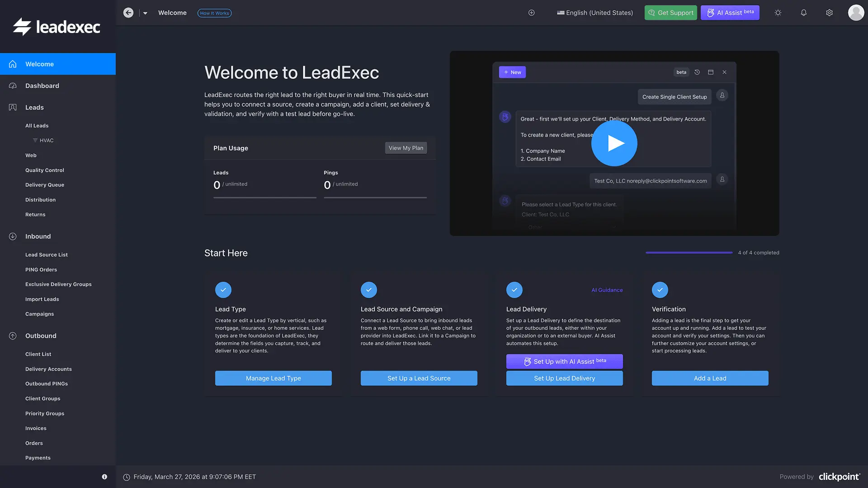The height and width of the screenshot is (488, 868).
Task: Click the Verification completed checkmark
Action: tap(660, 290)
